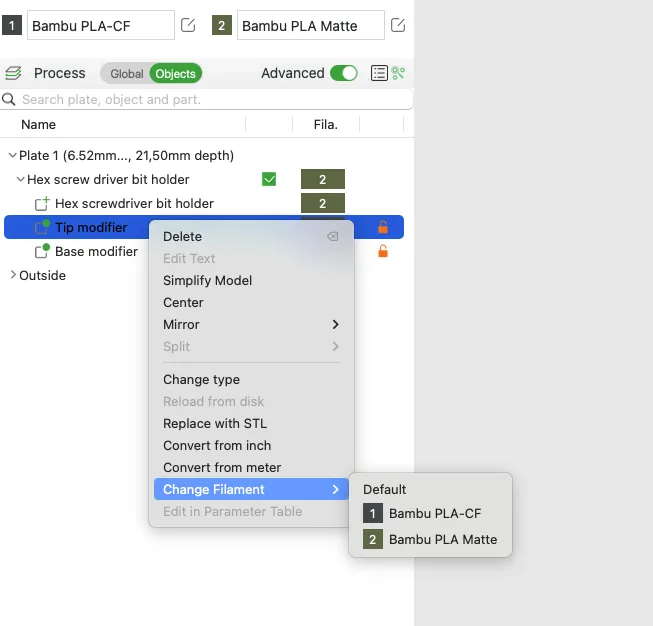The image size is (653, 626).
Task: Select Hex screw driver bit holder object row
Action: 204,179
